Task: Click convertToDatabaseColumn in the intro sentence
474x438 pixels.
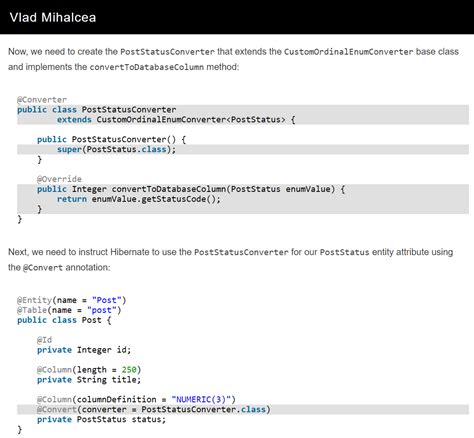Action: coord(147,67)
